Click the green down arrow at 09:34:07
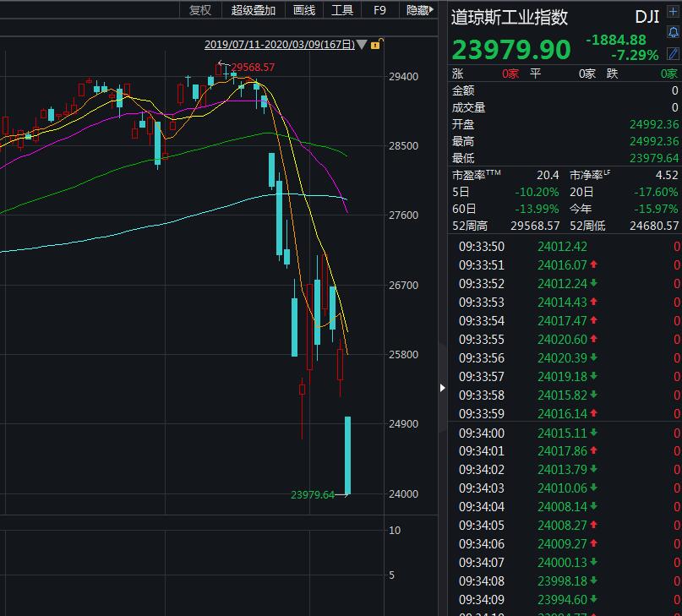 594,563
